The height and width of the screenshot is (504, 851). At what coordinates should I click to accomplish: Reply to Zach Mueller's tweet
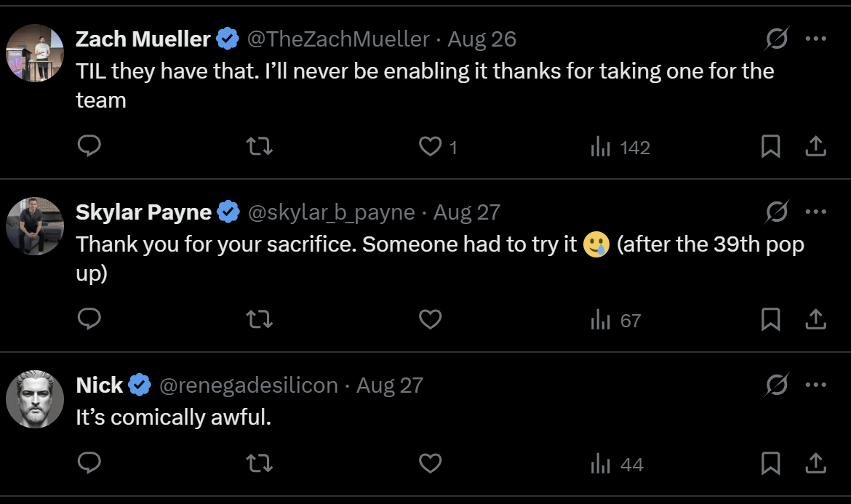(89, 147)
